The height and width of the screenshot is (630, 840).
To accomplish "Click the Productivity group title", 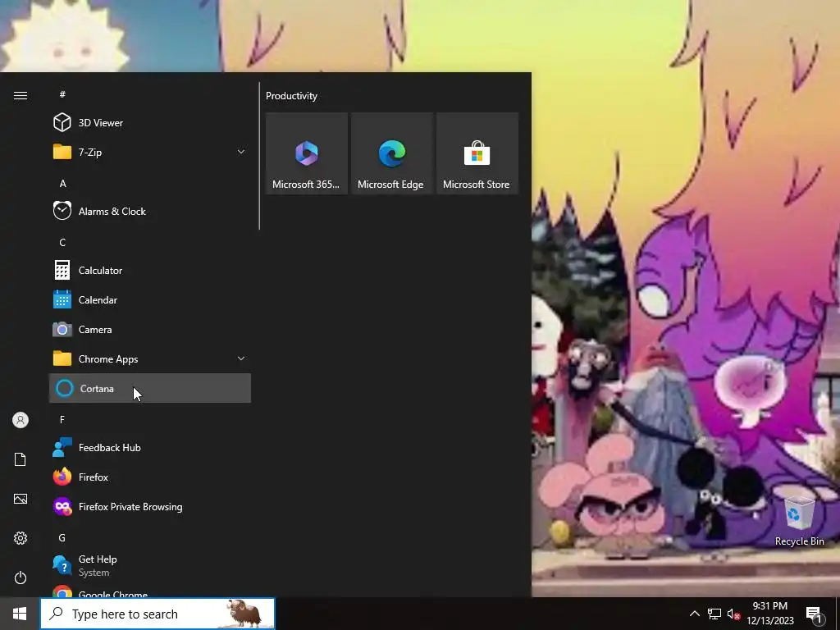I will coord(291,96).
